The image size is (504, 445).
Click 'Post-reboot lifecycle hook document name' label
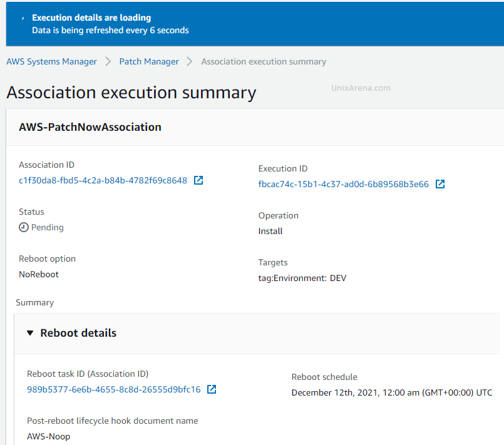pos(113,421)
